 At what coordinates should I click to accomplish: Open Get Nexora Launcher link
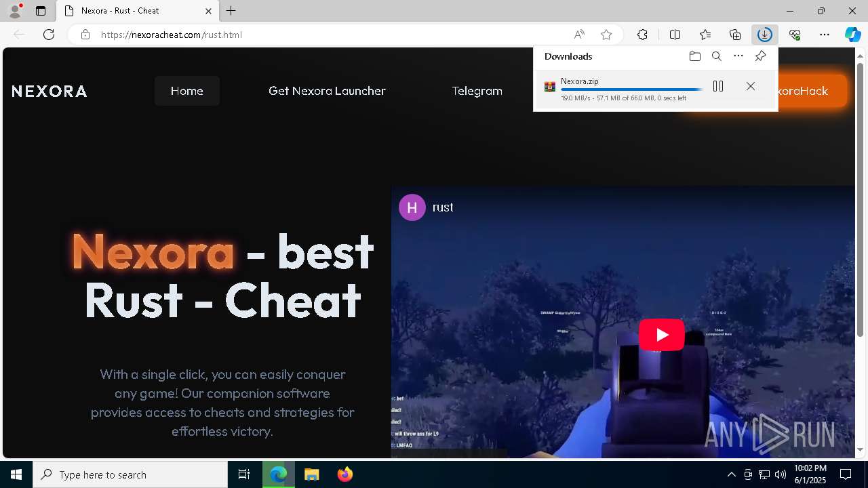[x=327, y=91]
